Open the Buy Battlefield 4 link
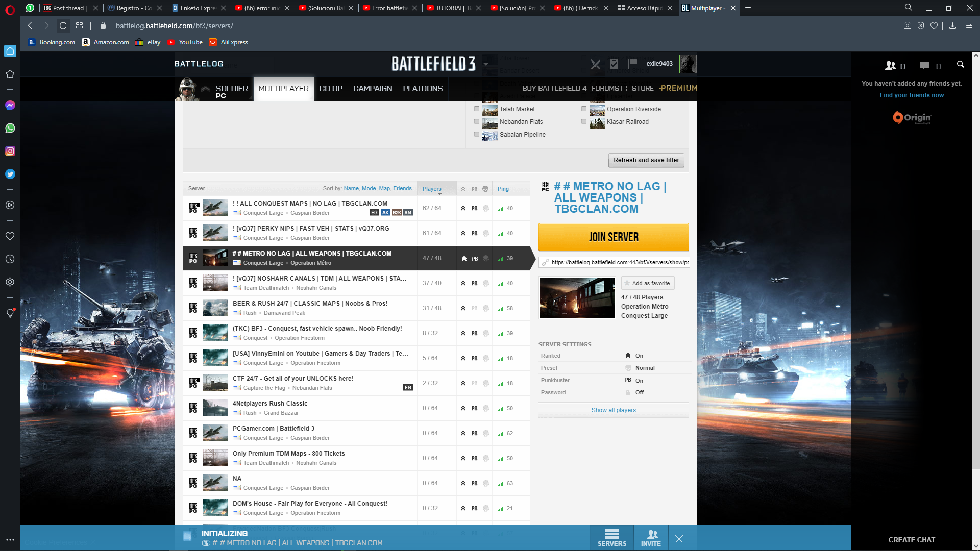The image size is (980, 551). tap(554, 88)
